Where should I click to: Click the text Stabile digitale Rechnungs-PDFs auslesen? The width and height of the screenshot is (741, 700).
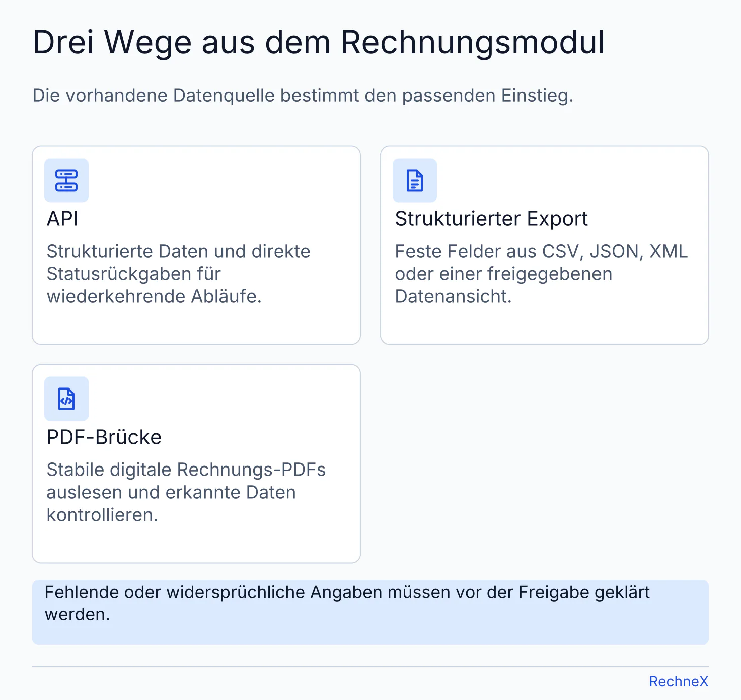tap(186, 492)
